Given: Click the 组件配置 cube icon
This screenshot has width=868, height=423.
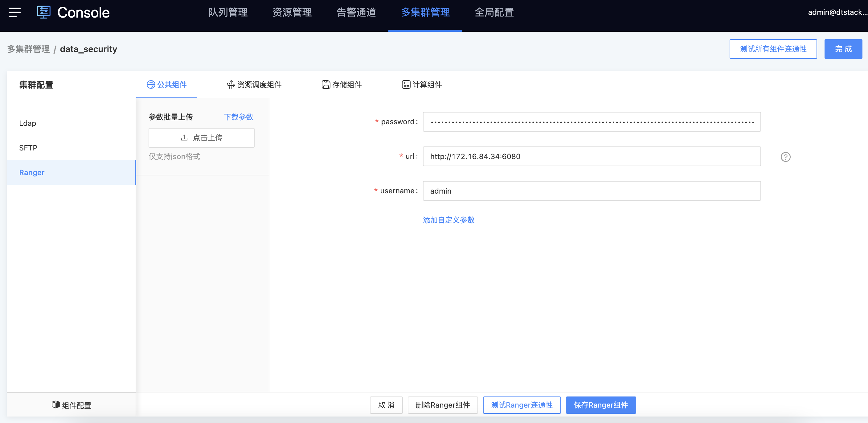Looking at the screenshot, I should tap(55, 405).
